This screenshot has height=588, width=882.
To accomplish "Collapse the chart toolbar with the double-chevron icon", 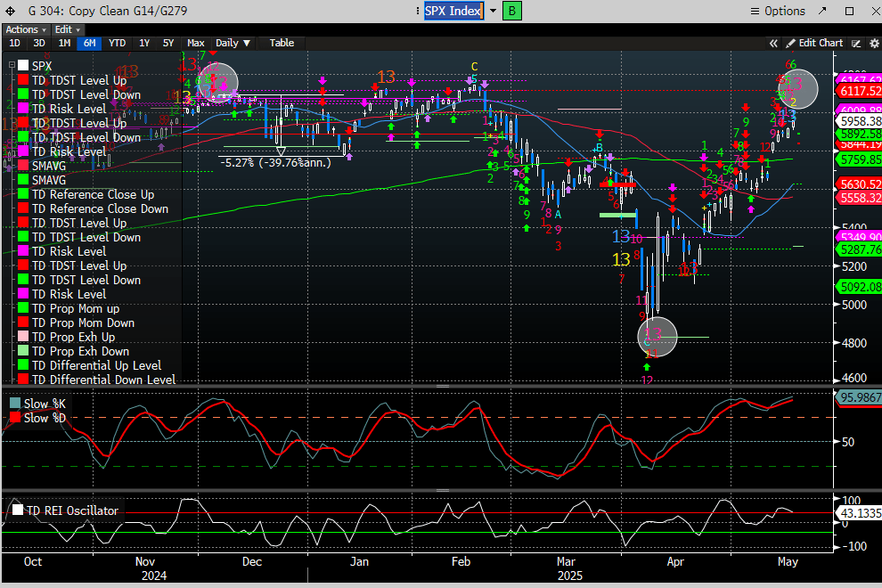I will (x=774, y=44).
